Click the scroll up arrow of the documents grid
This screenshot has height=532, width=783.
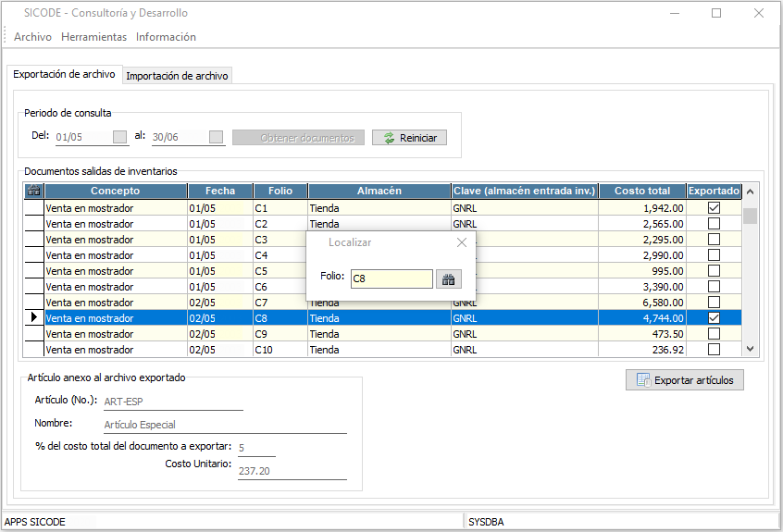[x=751, y=192]
